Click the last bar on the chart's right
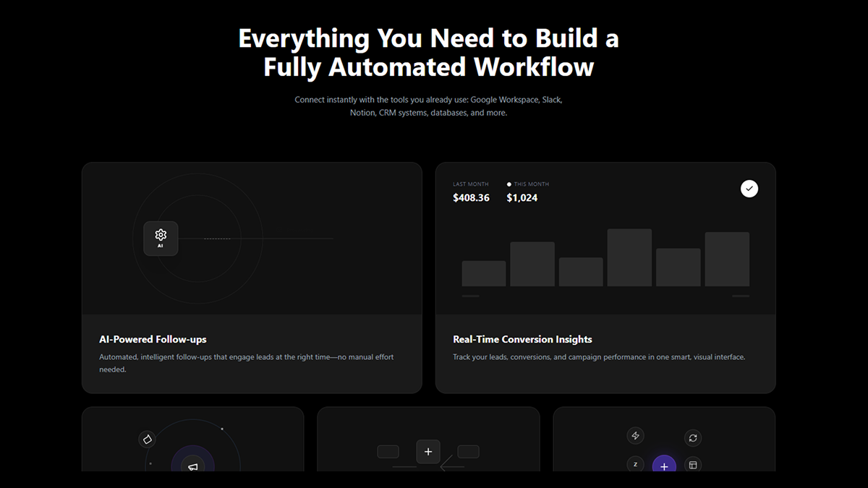Viewport: 868px width, 488px height. click(727, 259)
